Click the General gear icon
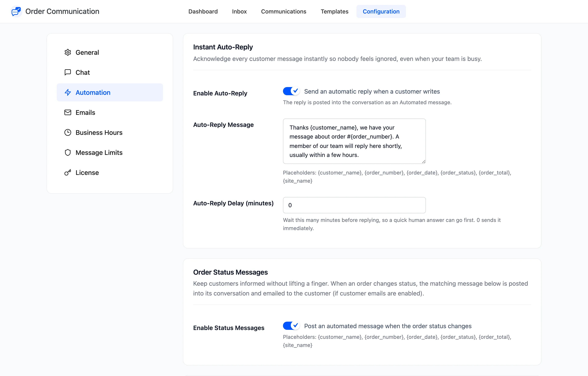 (x=68, y=52)
